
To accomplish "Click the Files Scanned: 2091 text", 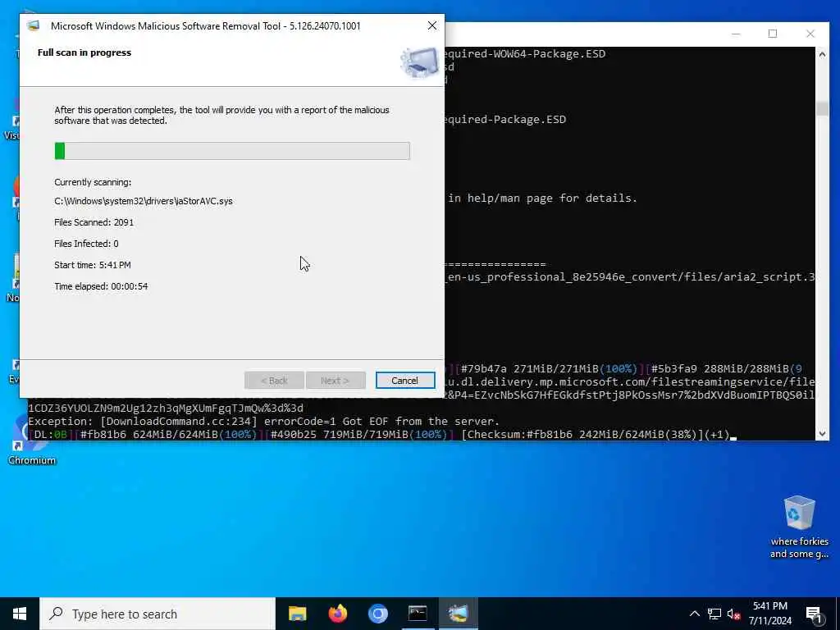I will pos(94,222).
